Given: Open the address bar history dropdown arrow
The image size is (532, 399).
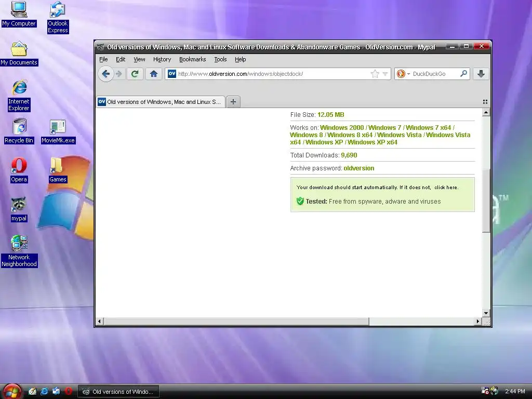Looking at the screenshot, I should pyautogui.click(x=385, y=74).
